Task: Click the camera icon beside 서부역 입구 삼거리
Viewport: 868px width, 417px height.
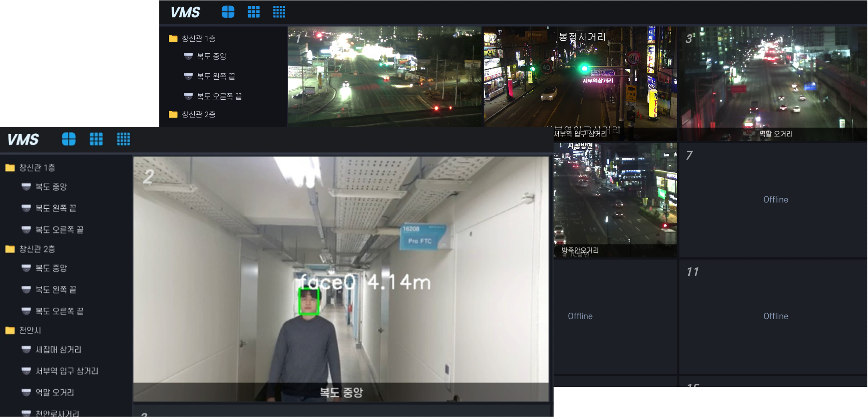Action: tap(26, 371)
